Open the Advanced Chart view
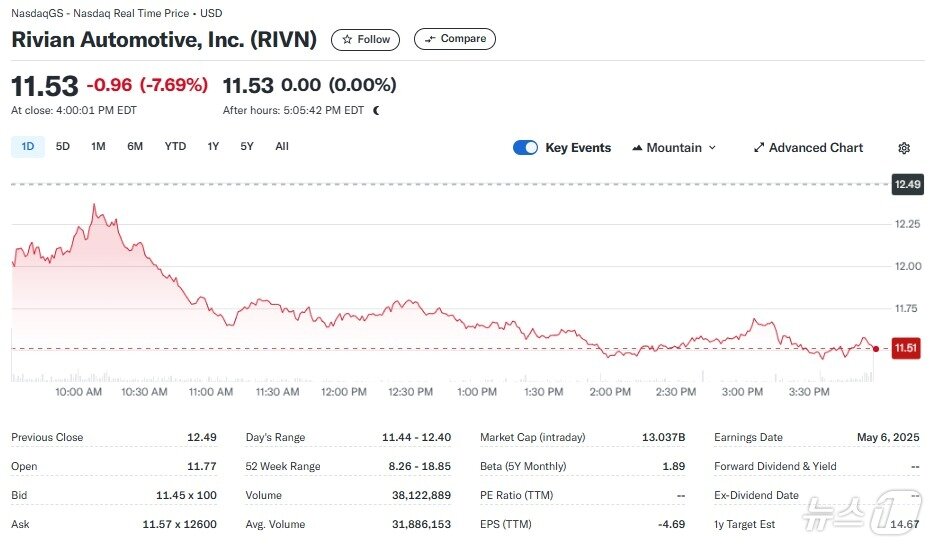The image size is (932, 547). click(x=808, y=148)
